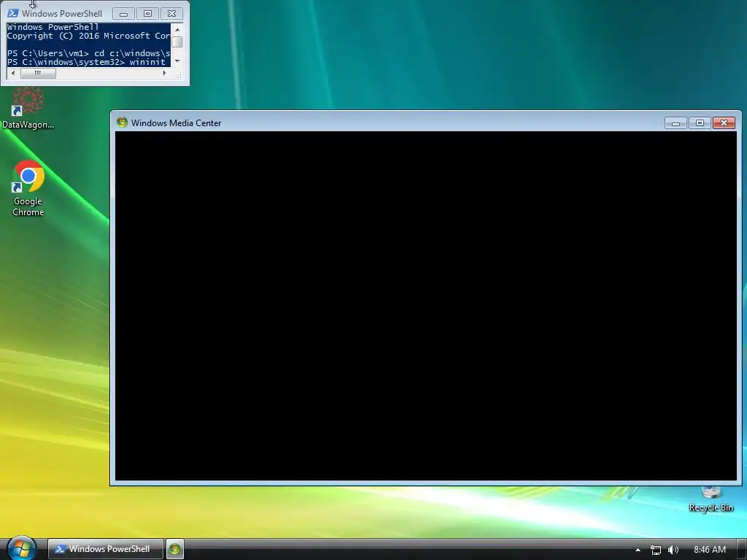
Task: Maximize the Windows PowerShell window
Action: coord(147,14)
